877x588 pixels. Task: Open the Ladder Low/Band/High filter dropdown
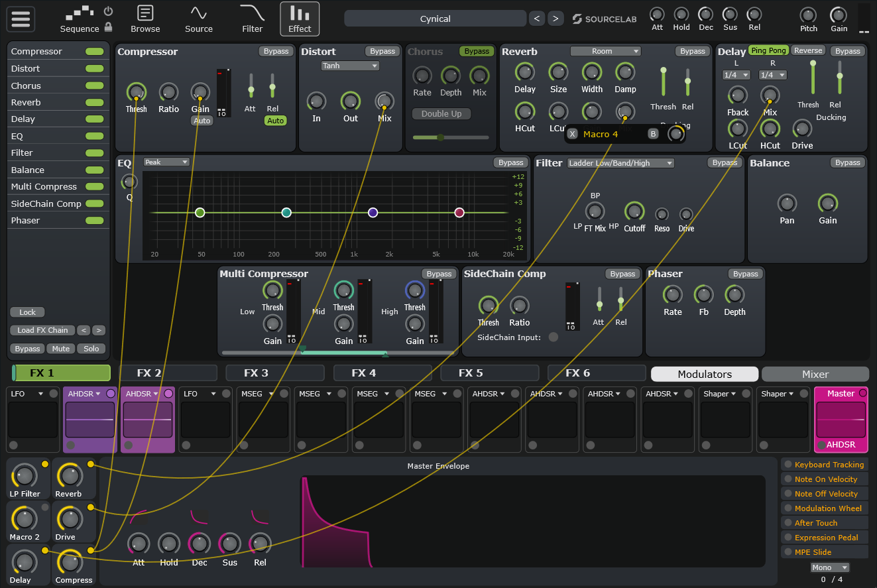[620, 162]
